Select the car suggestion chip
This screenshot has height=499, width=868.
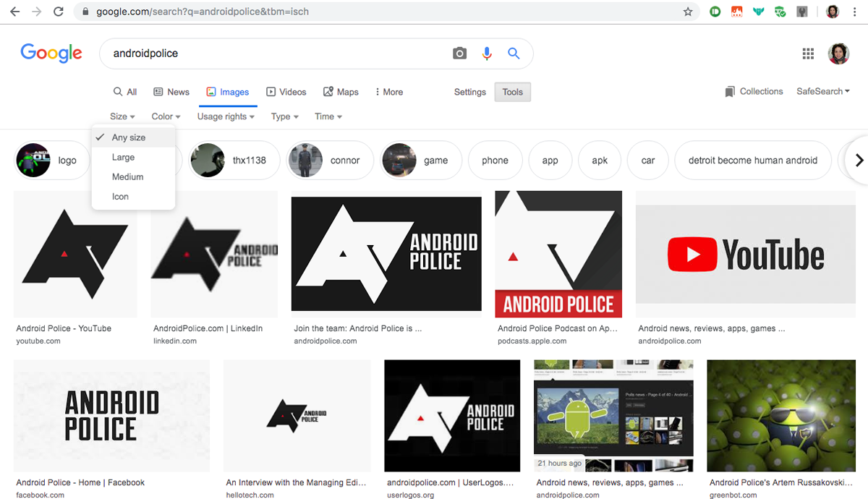(x=648, y=161)
